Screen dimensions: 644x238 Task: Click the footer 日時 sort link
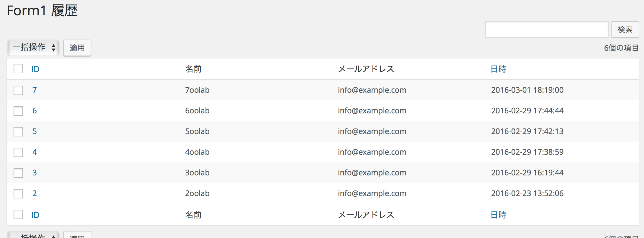point(498,215)
